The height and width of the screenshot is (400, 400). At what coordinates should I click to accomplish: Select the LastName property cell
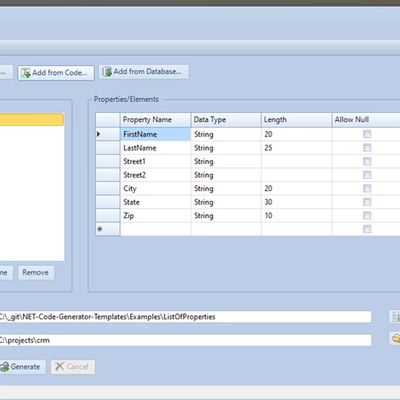[155, 148]
